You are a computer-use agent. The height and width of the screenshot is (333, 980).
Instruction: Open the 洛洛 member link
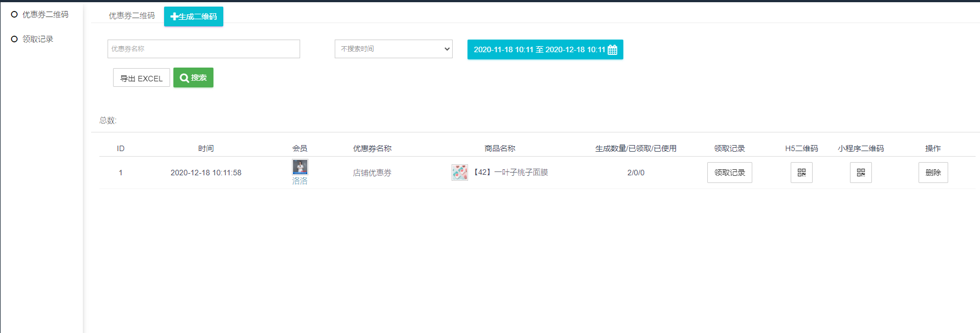[x=300, y=181]
